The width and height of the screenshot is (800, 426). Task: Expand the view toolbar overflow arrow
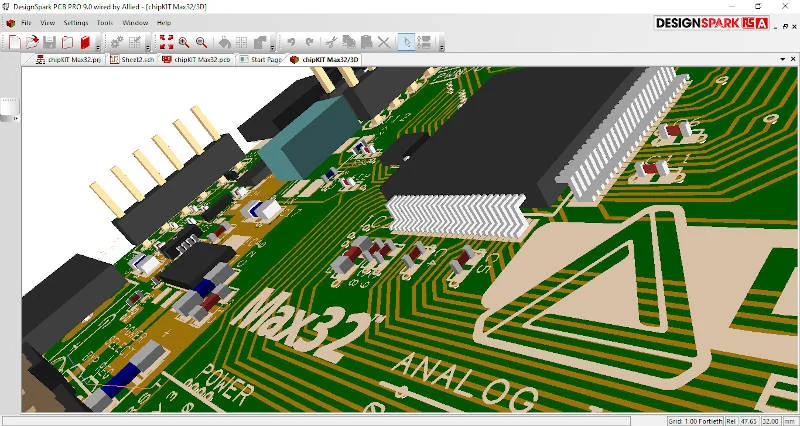[x=273, y=48]
